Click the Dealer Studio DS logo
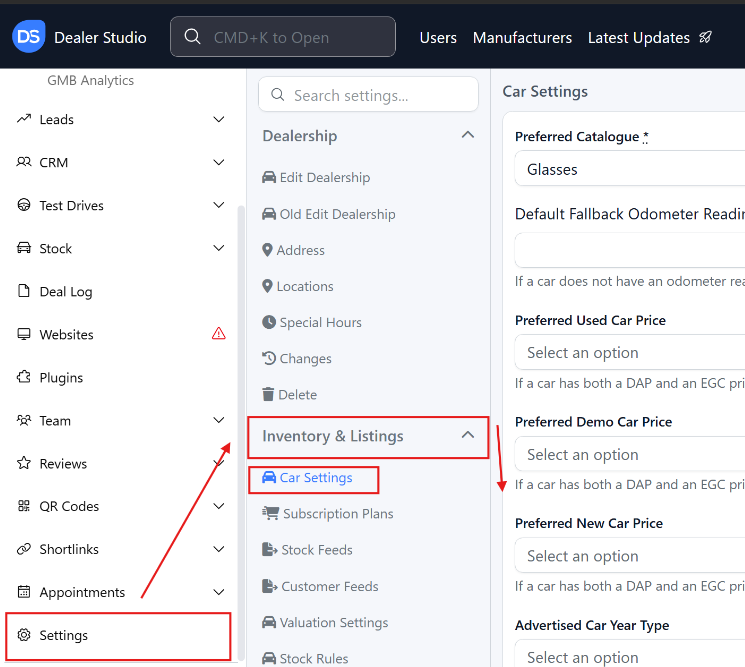This screenshot has height=667, width=745. [x=28, y=37]
